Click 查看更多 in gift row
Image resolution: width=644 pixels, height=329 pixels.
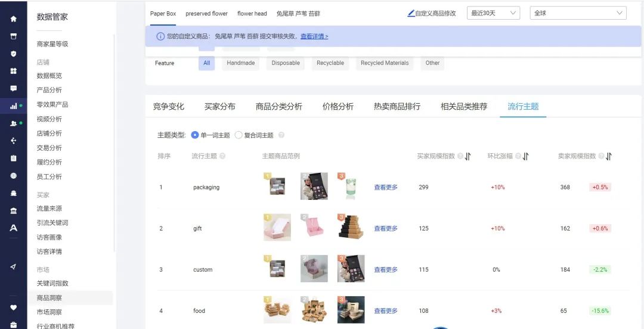[386, 229]
